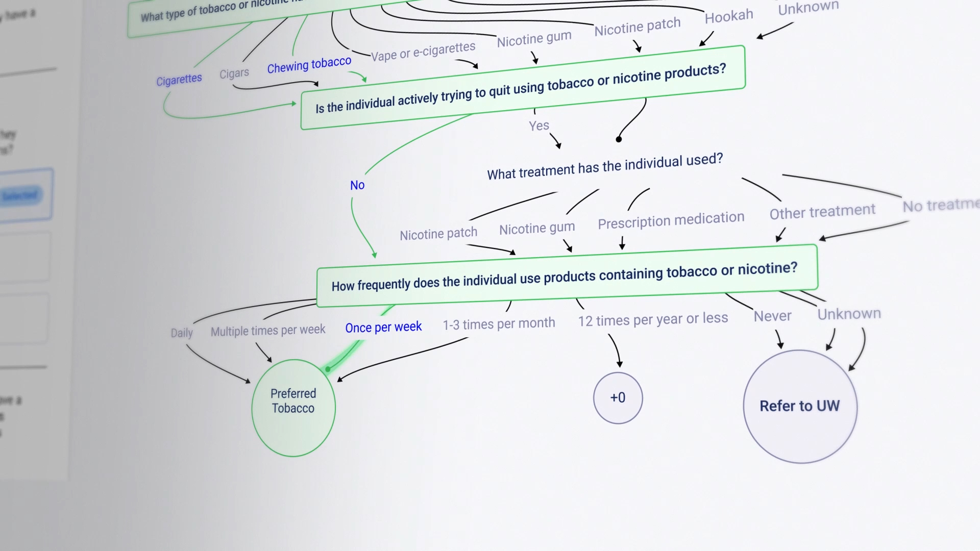Click the selected blue button on the left sidebar
This screenshot has height=551, width=980.
[x=21, y=196]
